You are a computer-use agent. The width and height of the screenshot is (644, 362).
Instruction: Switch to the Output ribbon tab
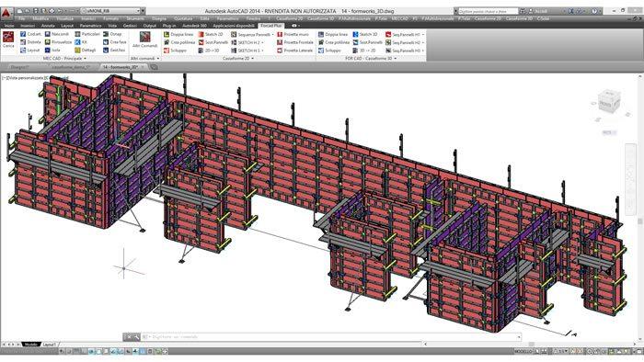click(149, 26)
